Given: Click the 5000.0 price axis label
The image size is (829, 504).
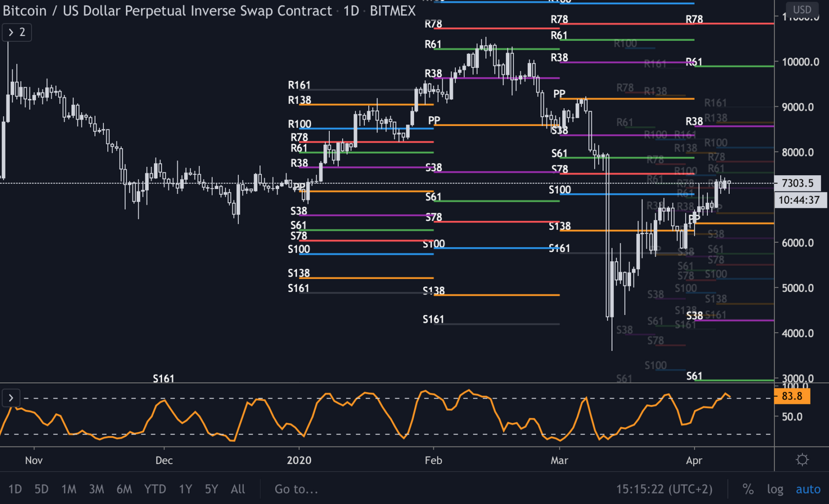Looking at the screenshot, I should click(x=798, y=288).
